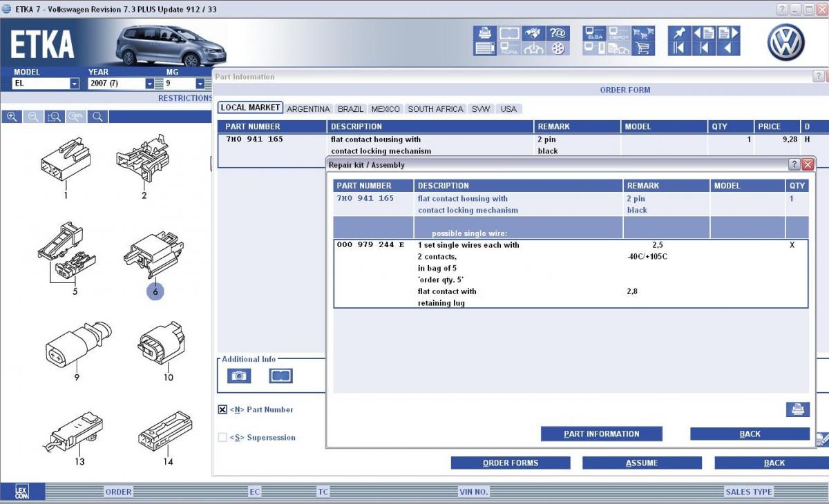Image resolution: width=829 pixels, height=504 pixels.
Task: Switch to MEXICO tab
Action: [x=385, y=109]
